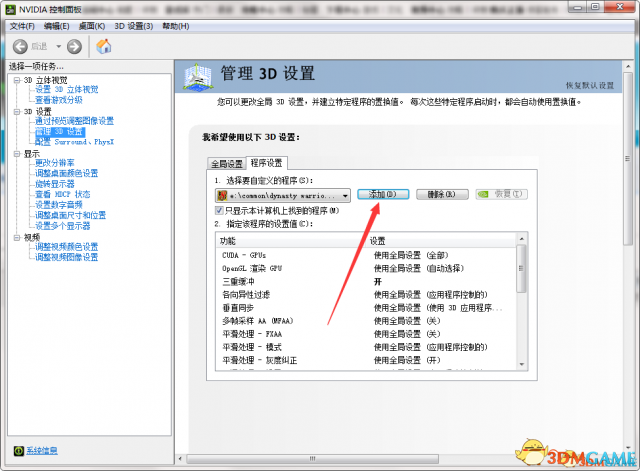Select the 各向异性过滤 setting row
The width and height of the screenshot is (640, 471).
(x=366, y=295)
